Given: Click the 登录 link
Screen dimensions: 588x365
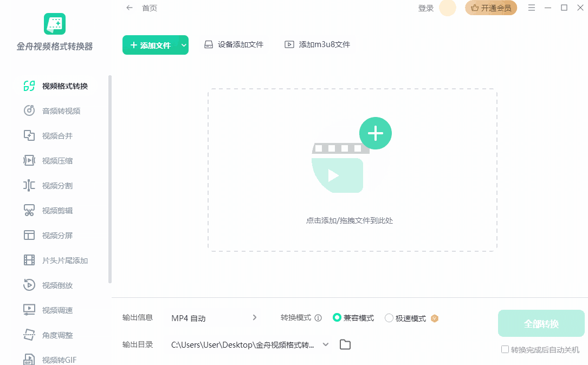Looking at the screenshot, I should [425, 8].
